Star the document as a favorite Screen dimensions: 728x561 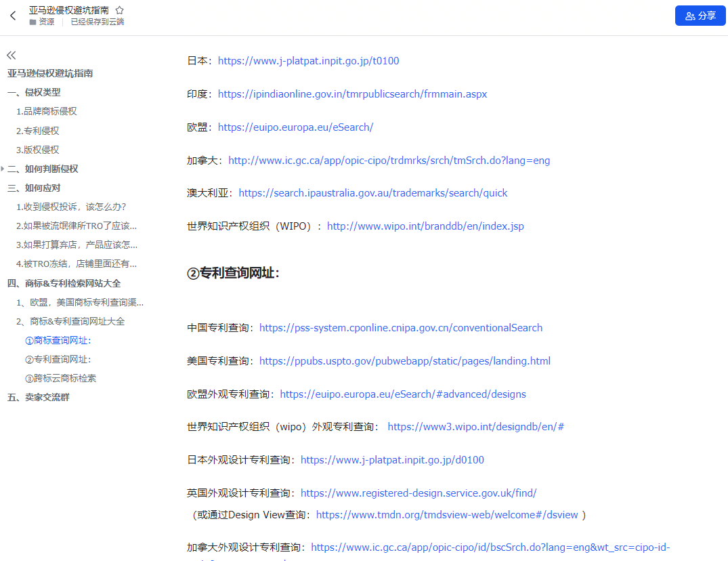point(119,10)
